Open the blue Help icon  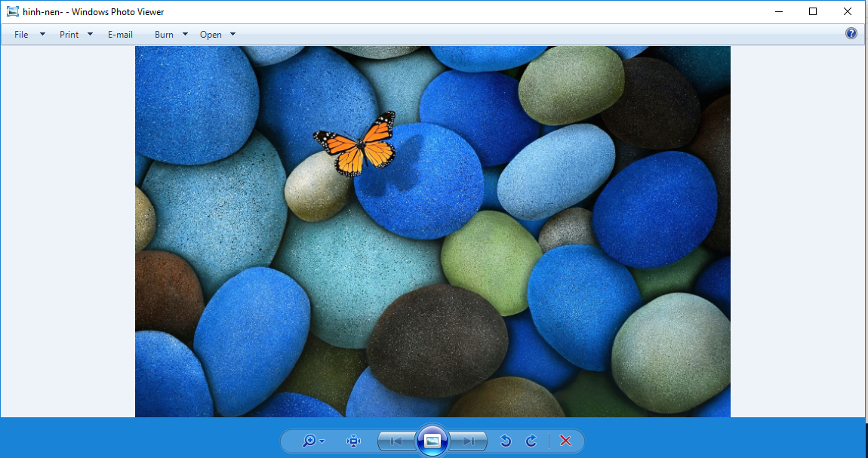point(851,33)
